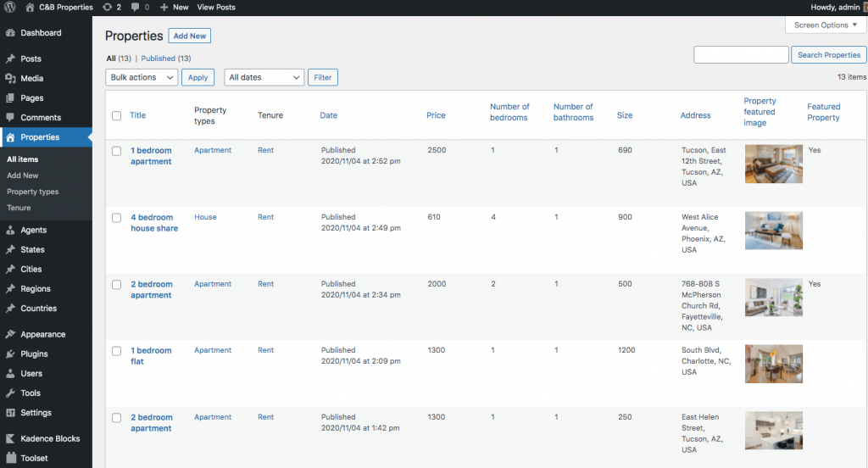This screenshot has width=868, height=468.
Task: Check the 1 bedroom apartment row checkbox
Action: click(x=116, y=151)
